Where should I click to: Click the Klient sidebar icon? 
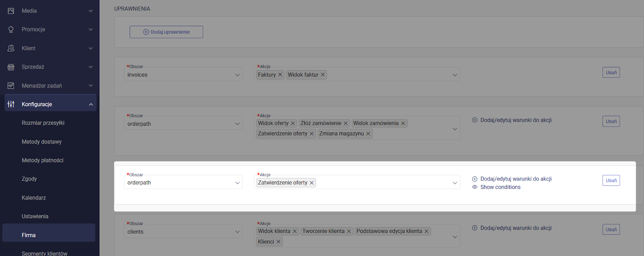tap(11, 48)
